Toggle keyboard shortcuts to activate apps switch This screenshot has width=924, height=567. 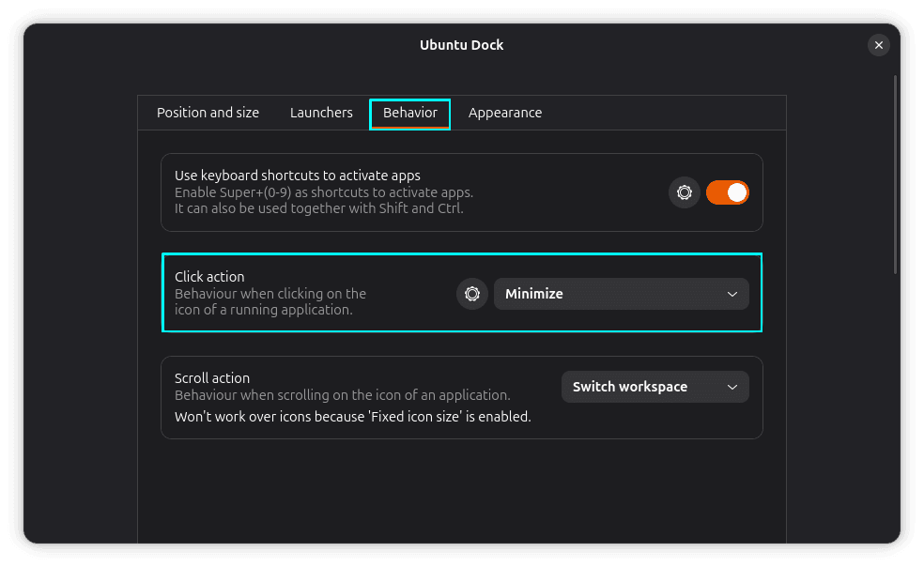point(727,192)
